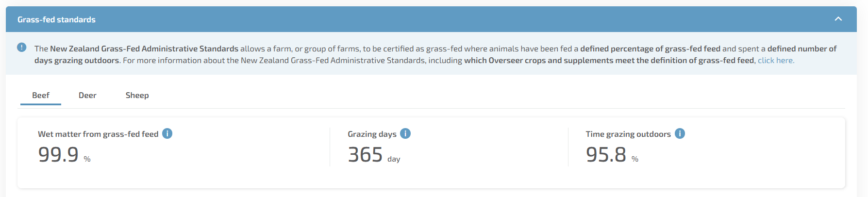
Task: Click the percent unit beside 99.9
Action: click(87, 159)
